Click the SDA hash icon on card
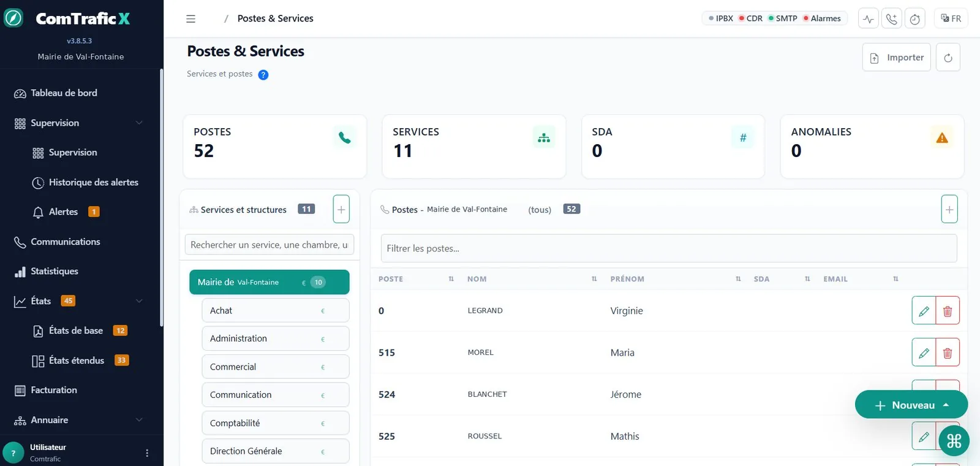Viewport: 980px width, 466px height. coord(743,138)
